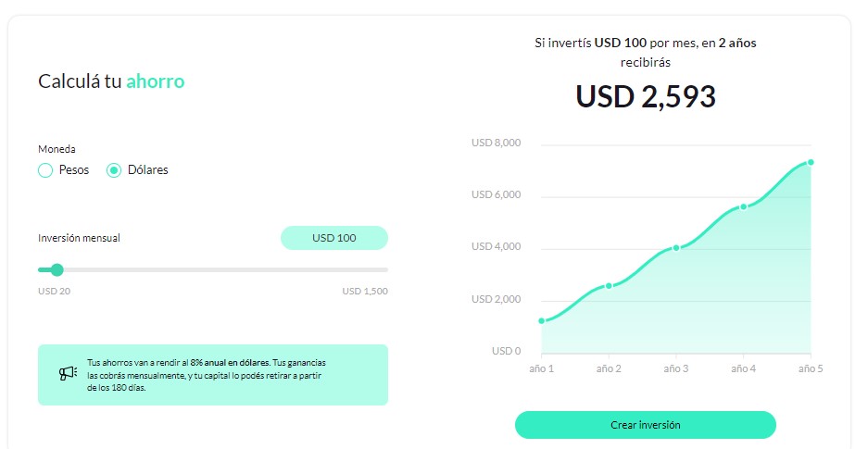Viewport: 868px width, 449px height.
Task: Click the año 1 data point on chart
Action: [542, 321]
